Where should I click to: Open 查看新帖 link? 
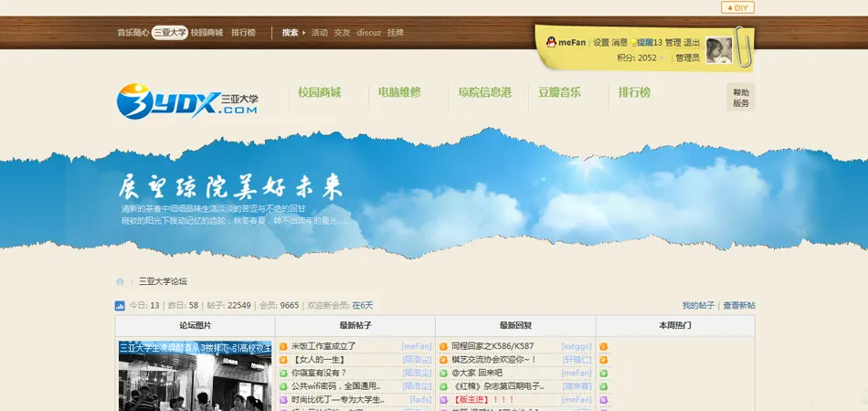[x=739, y=305]
